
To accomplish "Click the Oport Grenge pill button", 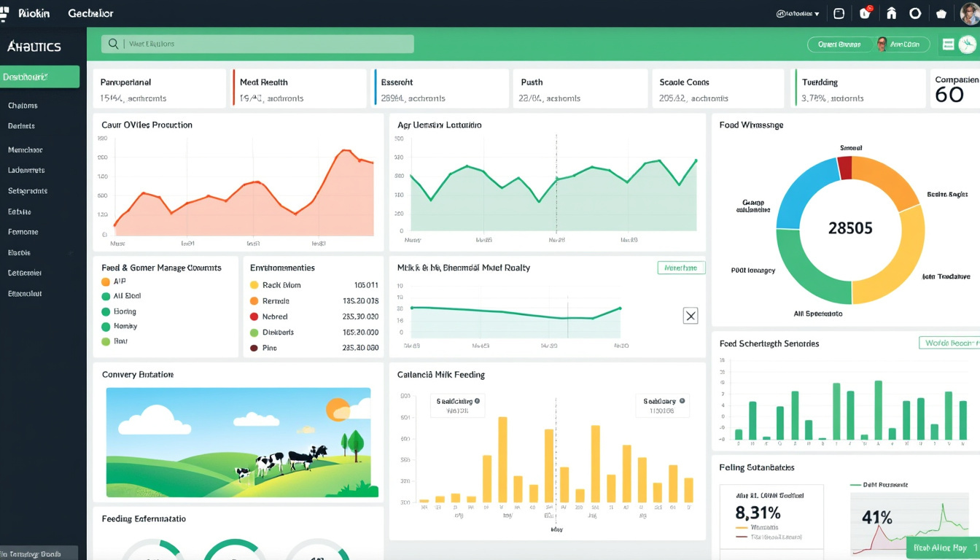I will tap(840, 44).
